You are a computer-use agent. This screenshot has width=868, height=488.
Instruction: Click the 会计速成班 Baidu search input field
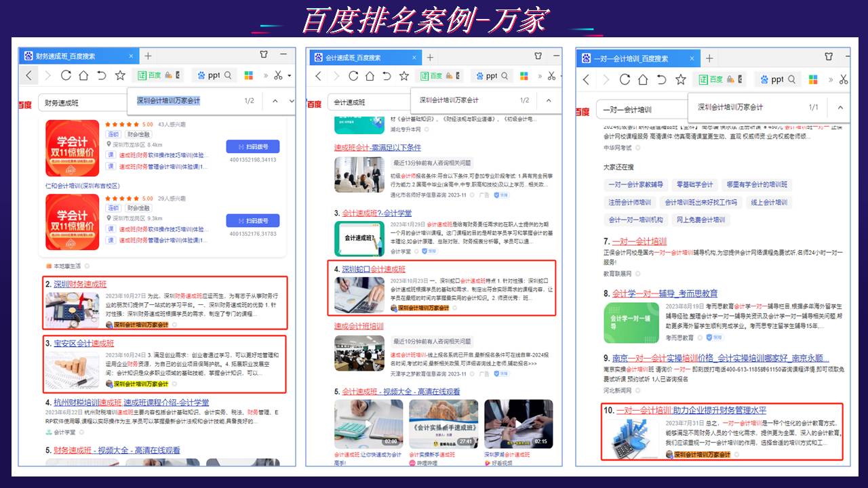coord(369,103)
